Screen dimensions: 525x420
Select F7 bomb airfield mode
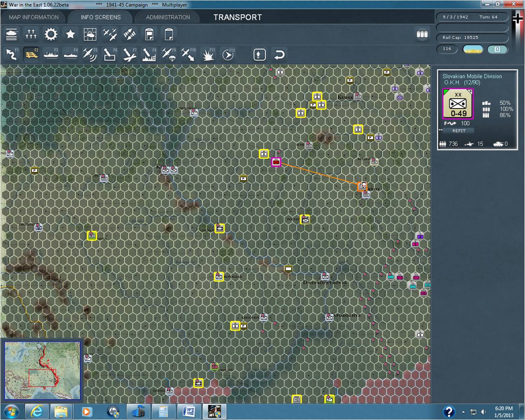[129, 54]
